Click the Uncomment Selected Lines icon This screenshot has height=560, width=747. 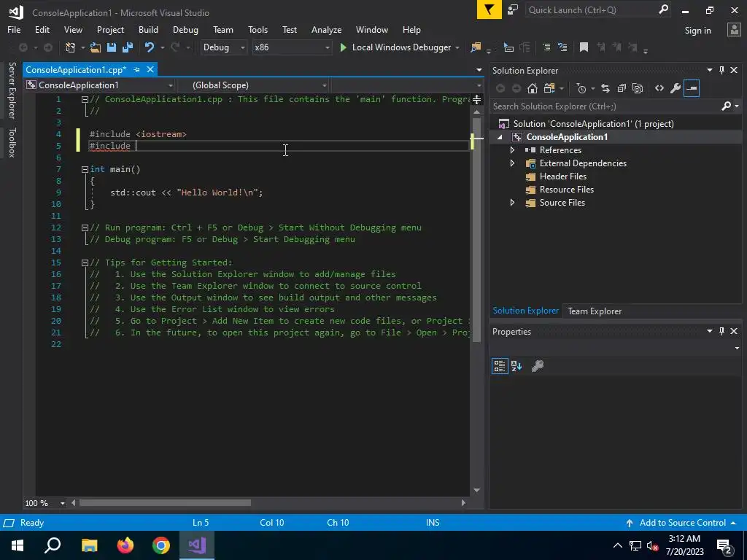pyautogui.click(x=562, y=47)
